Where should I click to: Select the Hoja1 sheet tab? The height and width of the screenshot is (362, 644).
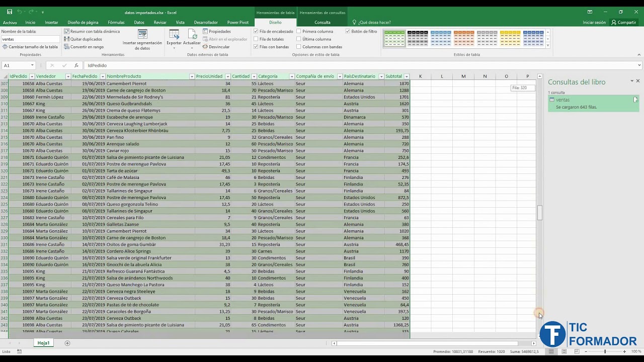pos(43,343)
